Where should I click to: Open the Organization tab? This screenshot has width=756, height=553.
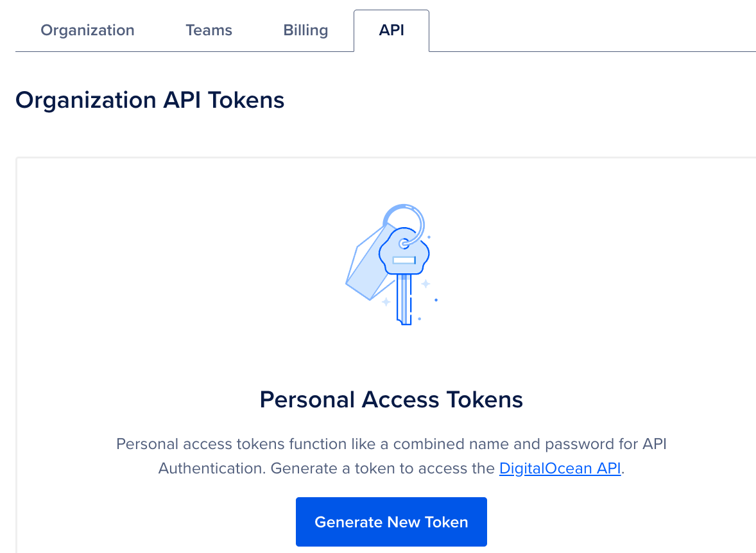87,30
